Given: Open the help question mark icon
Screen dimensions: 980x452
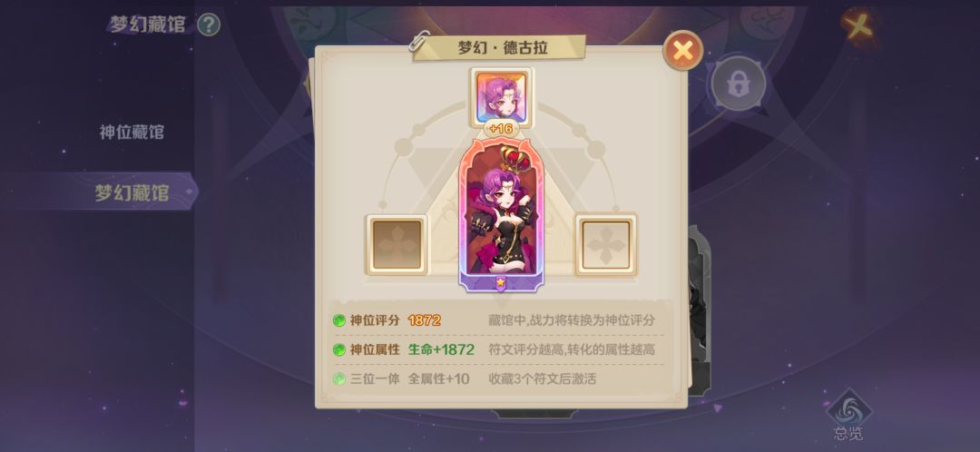Looking at the screenshot, I should (x=209, y=25).
